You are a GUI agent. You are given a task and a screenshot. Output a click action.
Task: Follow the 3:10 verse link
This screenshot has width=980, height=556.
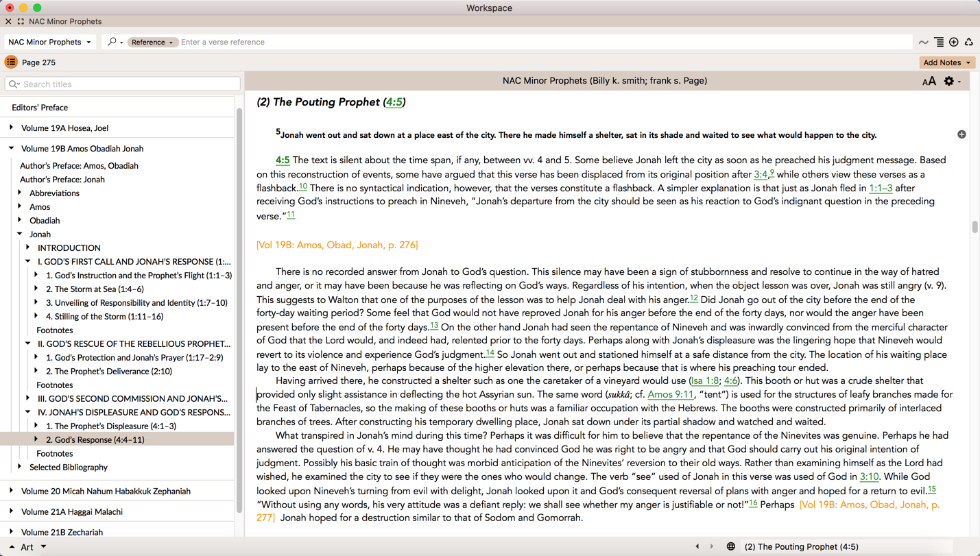point(869,477)
